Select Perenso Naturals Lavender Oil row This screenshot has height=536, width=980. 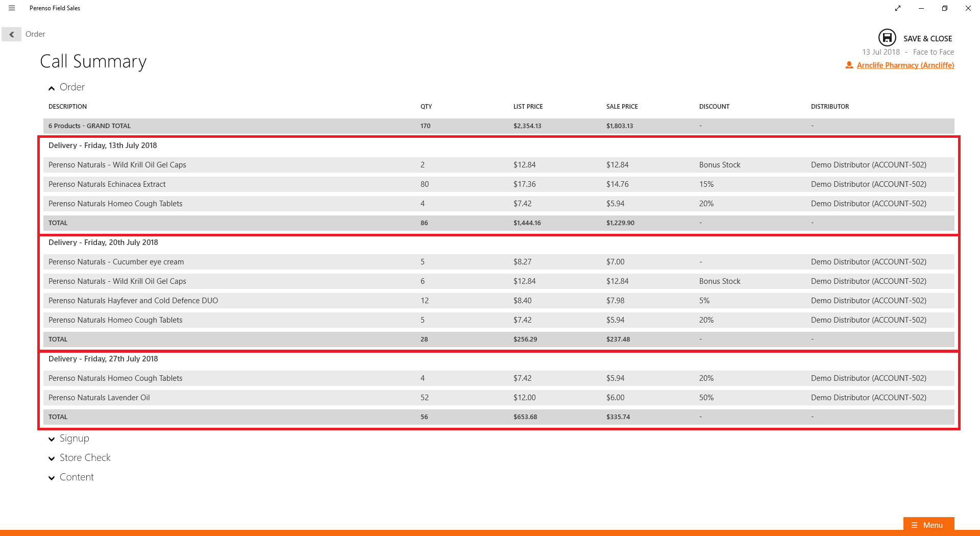click(499, 398)
